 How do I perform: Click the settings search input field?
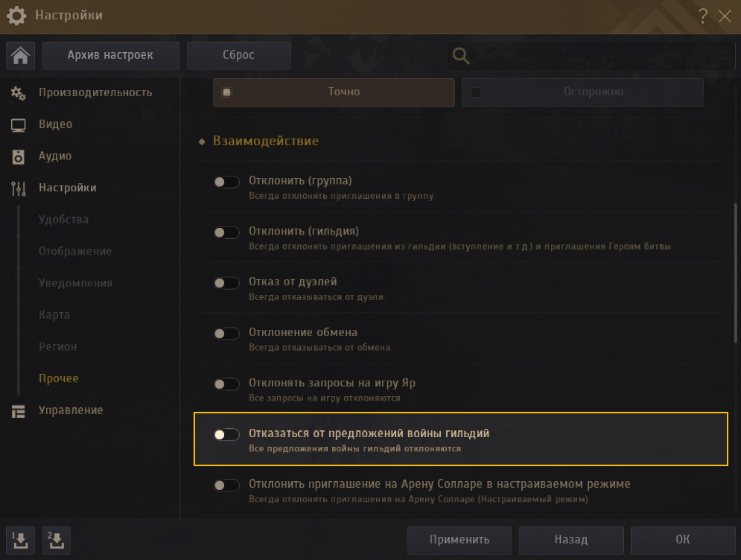click(591, 56)
